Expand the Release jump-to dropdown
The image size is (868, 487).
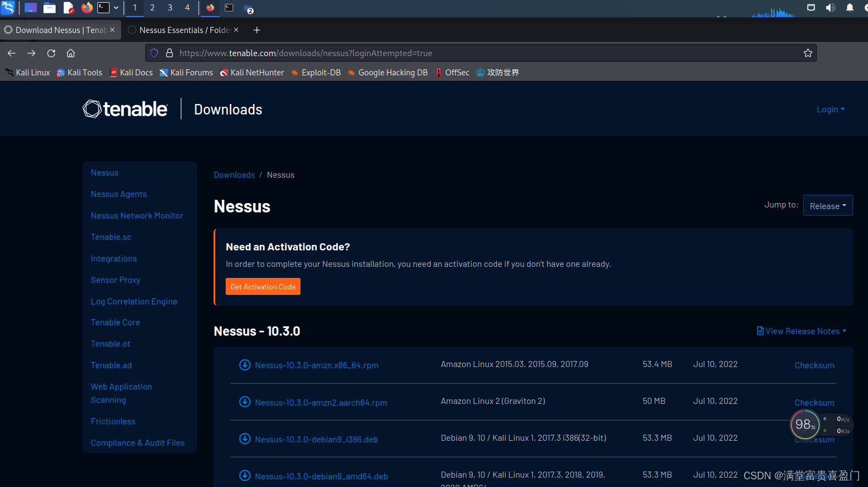[828, 206]
